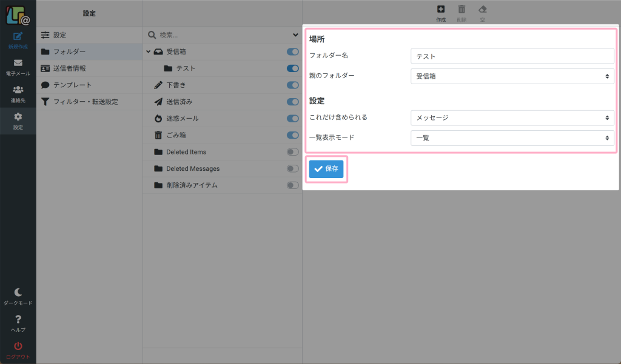Select 下書き folder row text
Viewport: 621px width, 364px height.
(176, 85)
